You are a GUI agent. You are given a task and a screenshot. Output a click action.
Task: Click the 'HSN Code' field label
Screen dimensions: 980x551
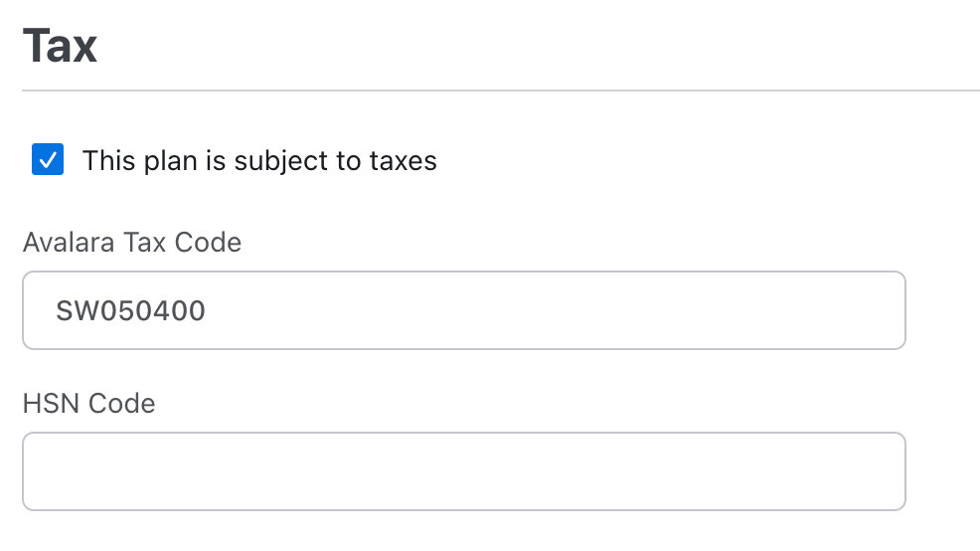click(x=88, y=403)
